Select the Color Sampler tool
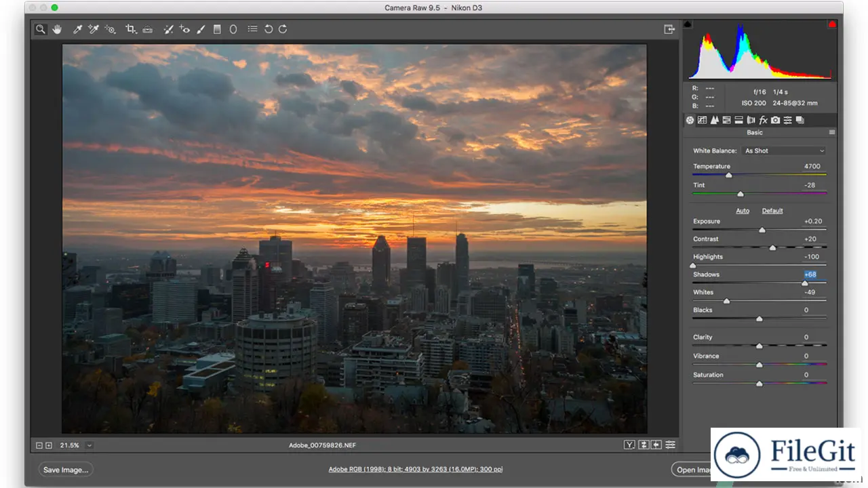868x488 pixels. click(x=94, y=29)
